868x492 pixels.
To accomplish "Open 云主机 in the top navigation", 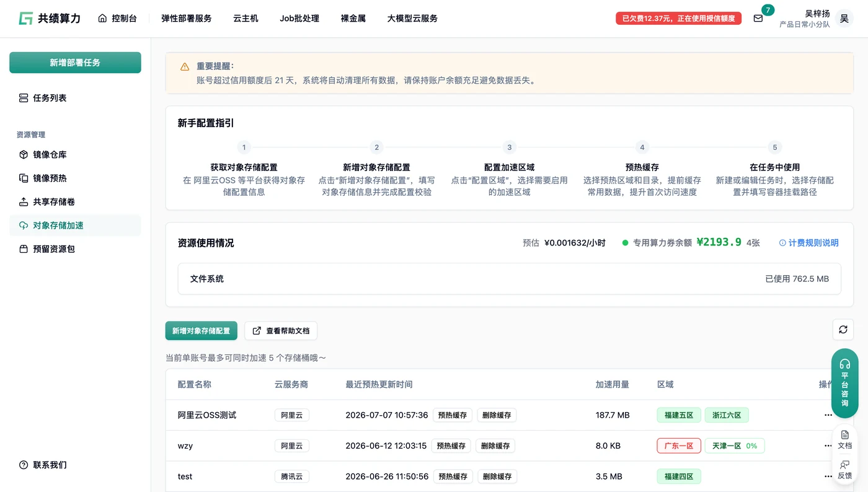I will tap(246, 19).
